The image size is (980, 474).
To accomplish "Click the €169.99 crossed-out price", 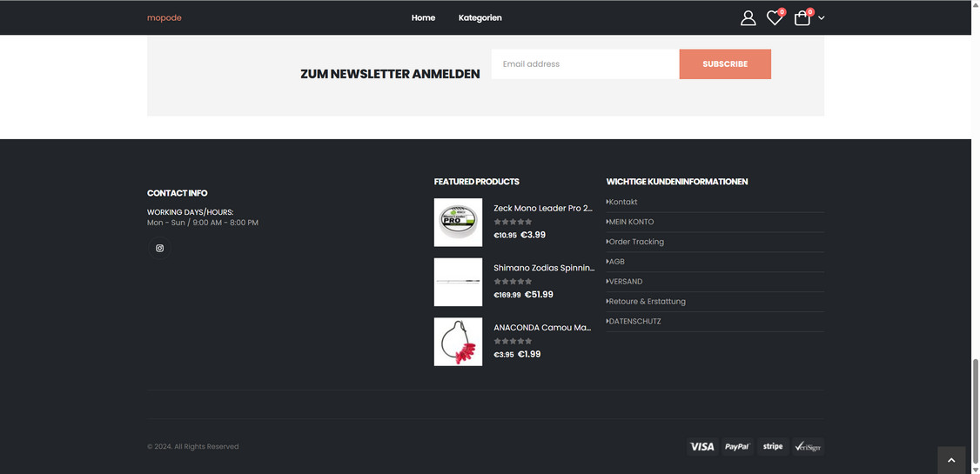I will tap(507, 295).
